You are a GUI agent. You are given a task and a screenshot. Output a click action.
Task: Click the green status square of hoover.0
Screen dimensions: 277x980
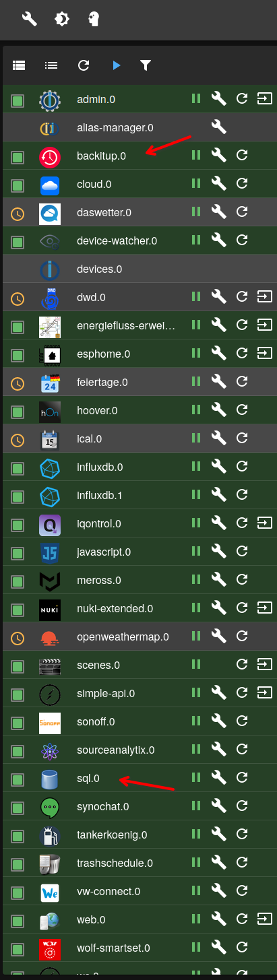(x=18, y=410)
